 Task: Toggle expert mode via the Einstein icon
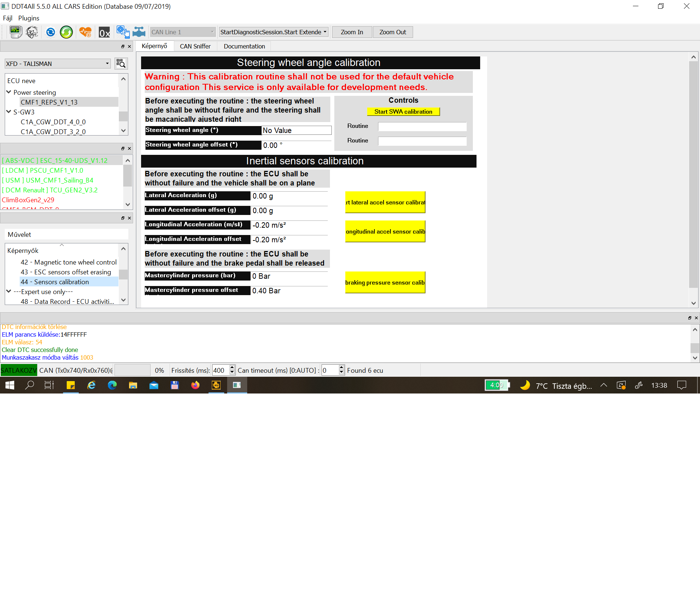[x=32, y=32]
